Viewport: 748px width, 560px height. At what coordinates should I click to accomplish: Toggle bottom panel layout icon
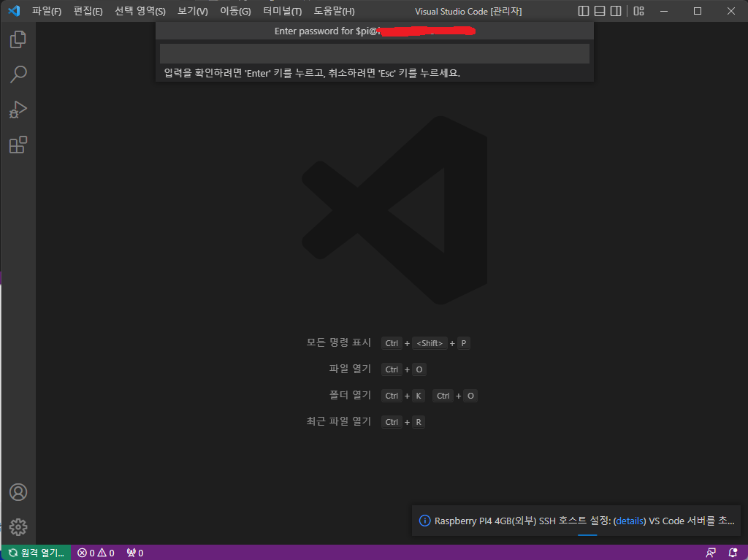point(600,11)
